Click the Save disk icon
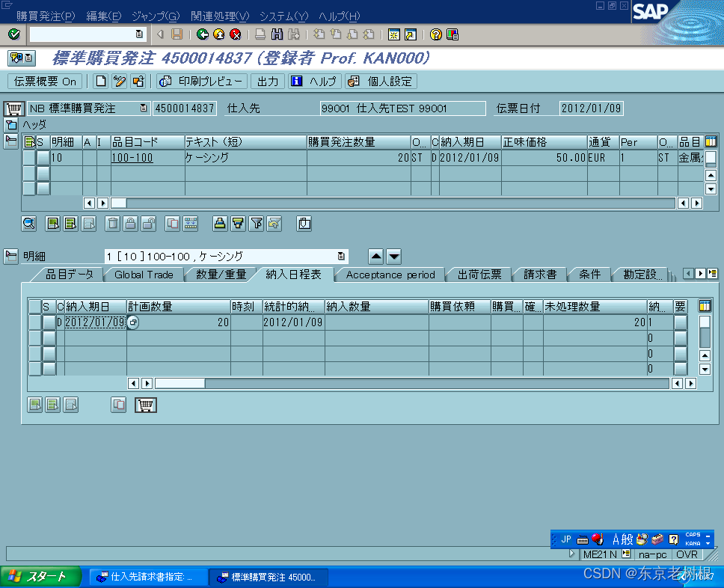Image resolution: width=724 pixels, height=588 pixels. pyautogui.click(x=177, y=34)
